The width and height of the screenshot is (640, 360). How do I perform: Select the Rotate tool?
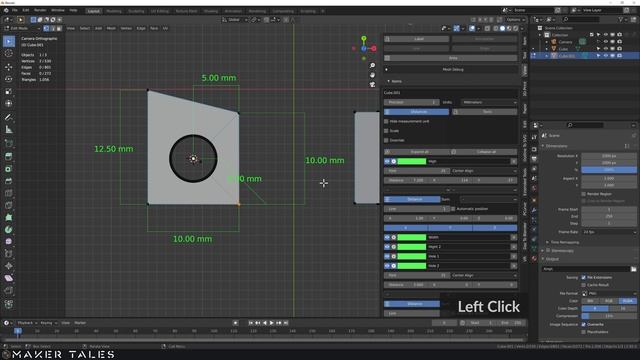(9, 79)
